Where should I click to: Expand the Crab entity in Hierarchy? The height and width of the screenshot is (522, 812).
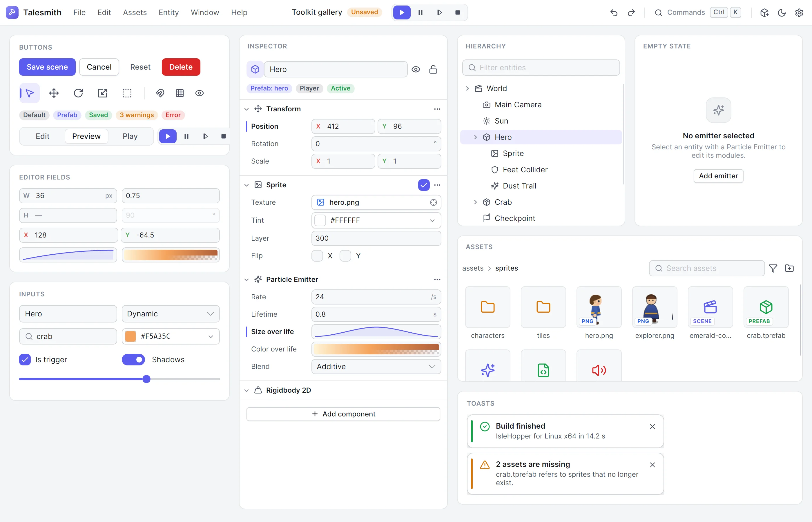(x=475, y=202)
